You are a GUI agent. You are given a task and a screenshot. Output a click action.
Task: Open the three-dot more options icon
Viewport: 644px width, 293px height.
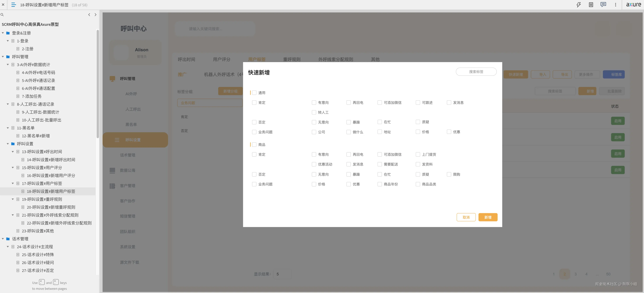pyautogui.click(x=615, y=5)
